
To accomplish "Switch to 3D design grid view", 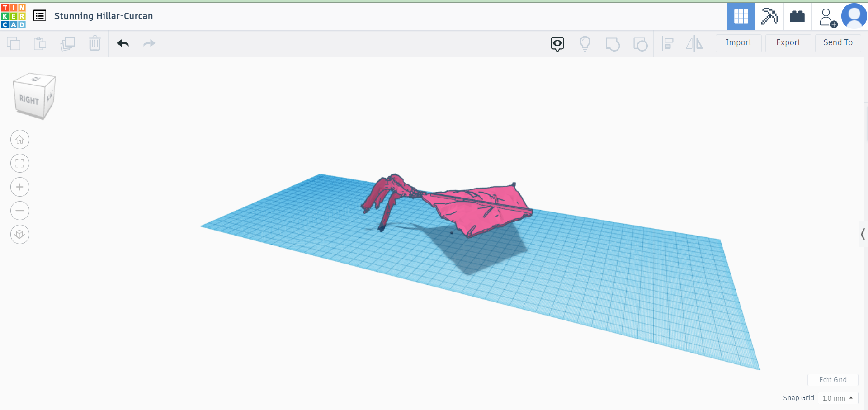I will point(741,16).
